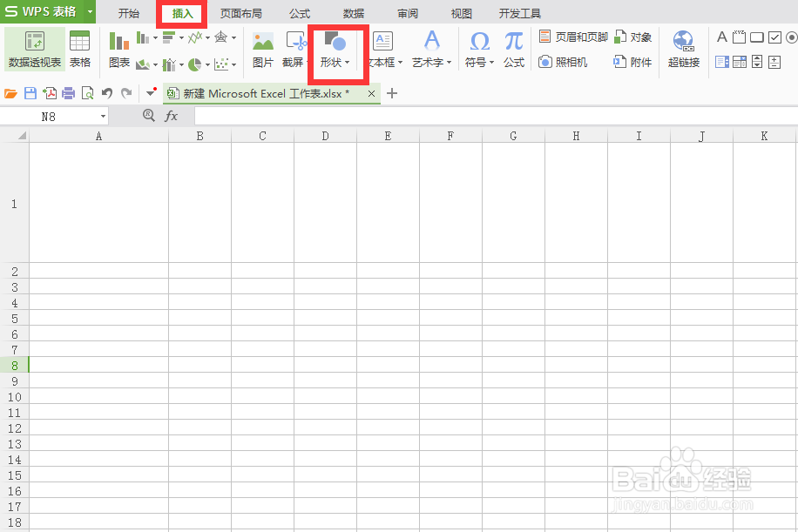Click the 照相机 camera tool

(x=563, y=62)
